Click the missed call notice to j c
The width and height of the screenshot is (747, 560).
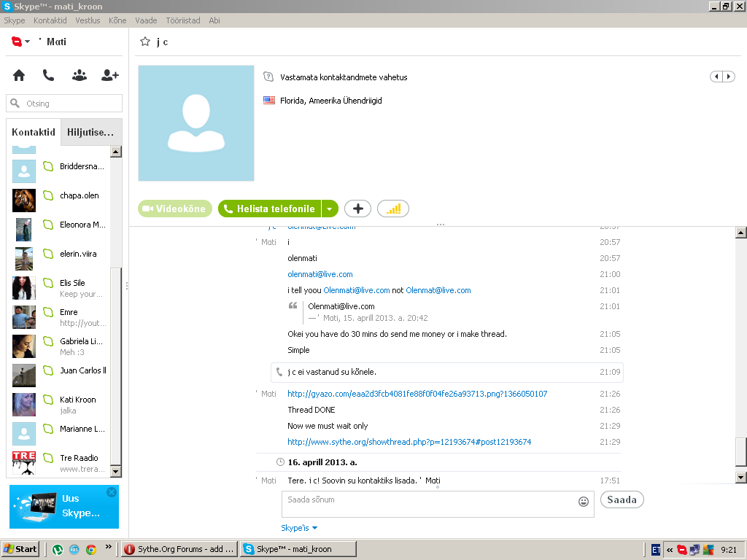point(447,372)
